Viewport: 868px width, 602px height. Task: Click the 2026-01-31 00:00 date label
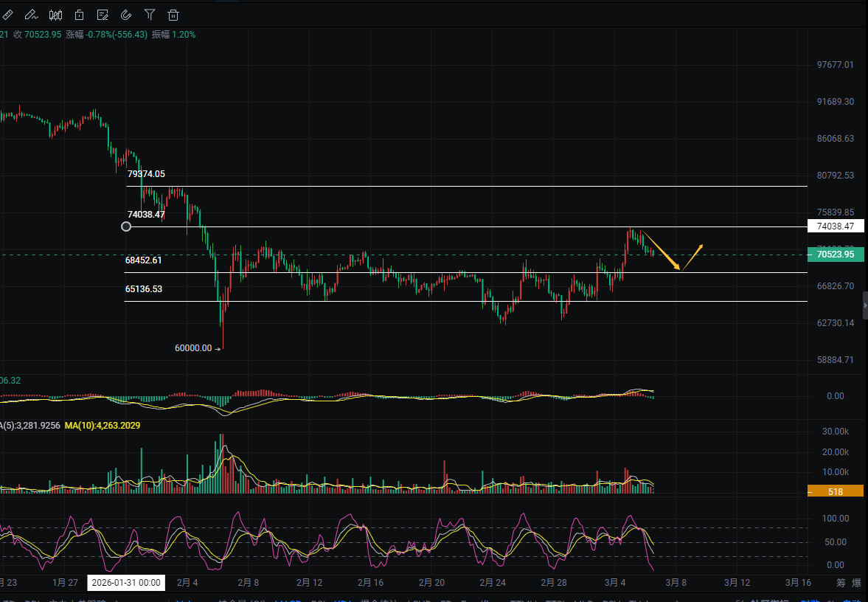pyautogui.click(x=126, y=582)
